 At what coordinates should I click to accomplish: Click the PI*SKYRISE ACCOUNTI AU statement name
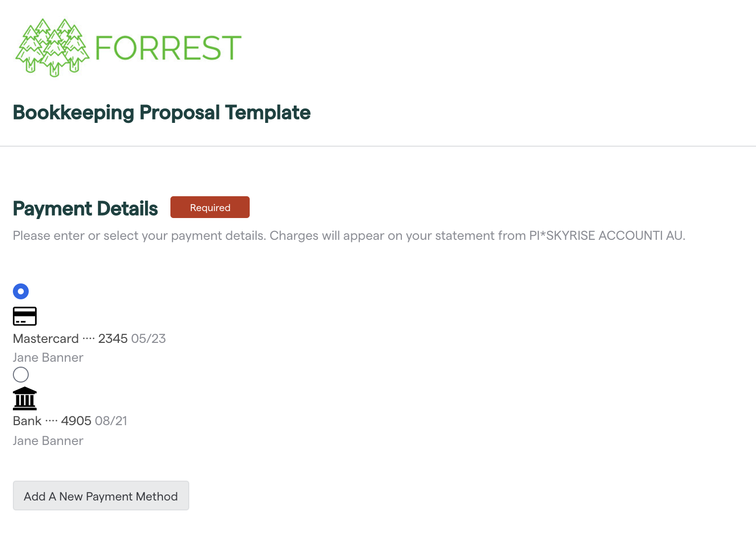tap(606, 235)
